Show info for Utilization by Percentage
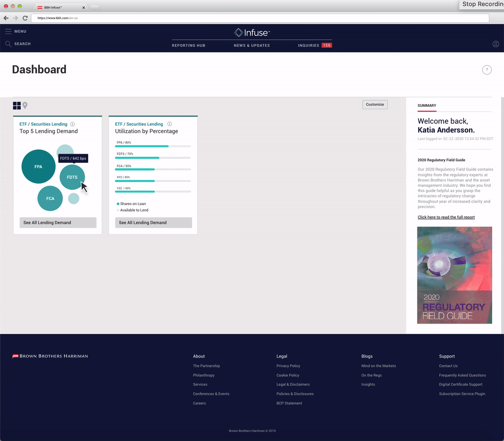504x441 pixels. 170,124
